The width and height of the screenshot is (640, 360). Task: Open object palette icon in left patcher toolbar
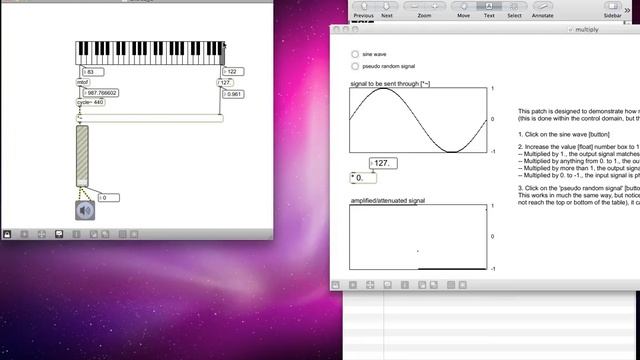42,234
